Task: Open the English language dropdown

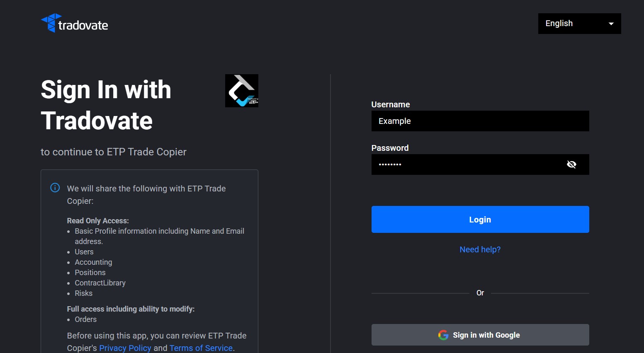Action: click(579, 24)
